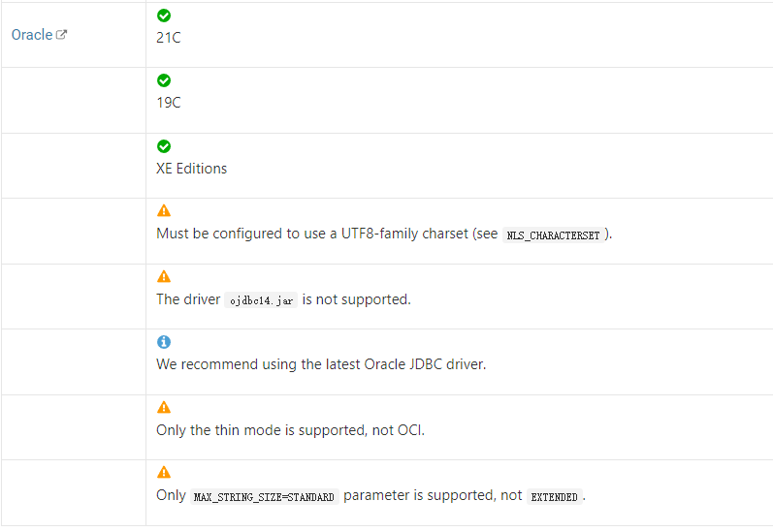This screenshot has width=773, height=532.
Task: Click the UTF8-family charset requirement text
Action: 327,235
